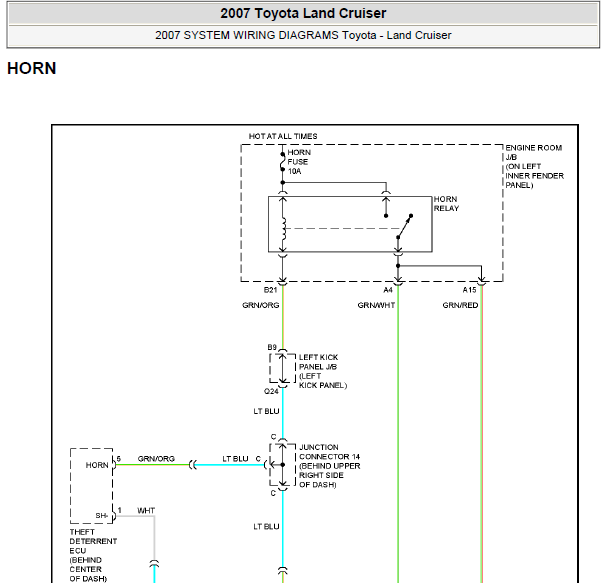Viewport: 602px width, 583px height.
Task: Select "GRN/ORG" wire label below B21
Action: point(261,305)
